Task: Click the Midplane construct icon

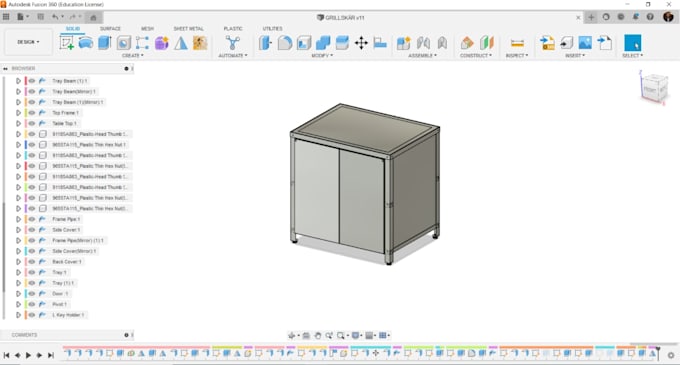Action: pos(487,43)
